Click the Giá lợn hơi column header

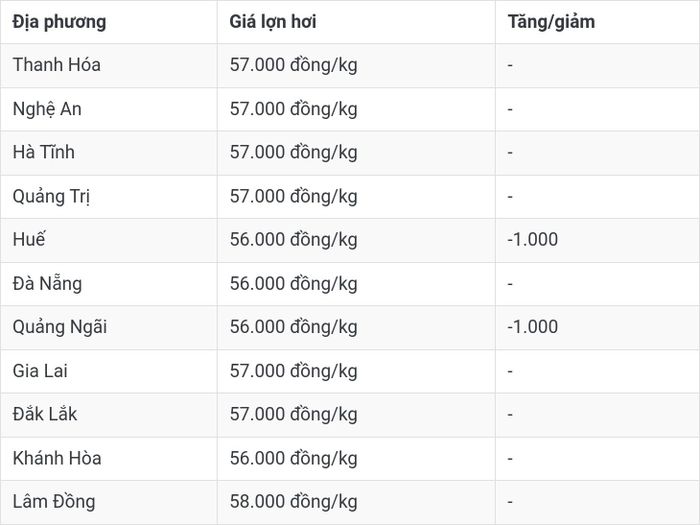click(x=273, y=22)
